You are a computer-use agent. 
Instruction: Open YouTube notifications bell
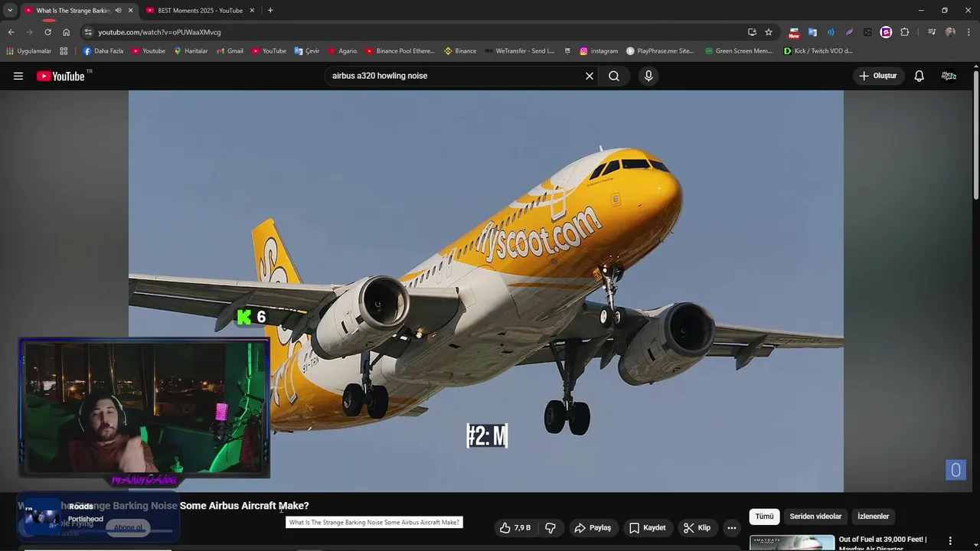coord(920,76)
